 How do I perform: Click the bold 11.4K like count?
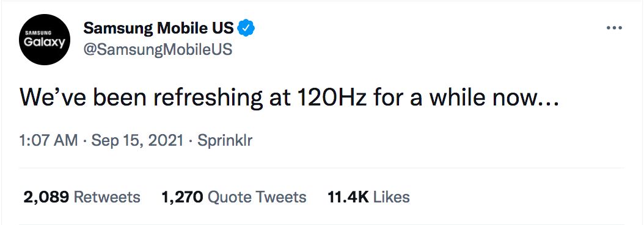(x=348, y=197)
